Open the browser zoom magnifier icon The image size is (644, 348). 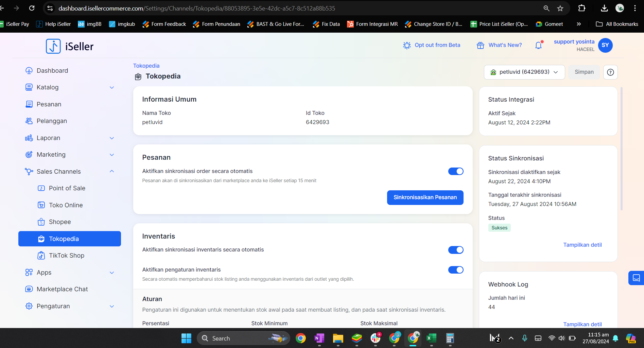pyautogui.click(x=546, y=8)
